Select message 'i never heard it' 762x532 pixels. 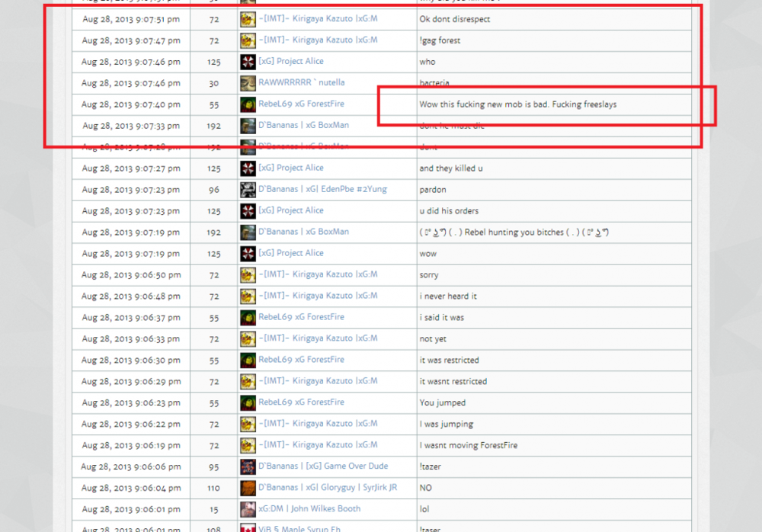tap(448, 296)
